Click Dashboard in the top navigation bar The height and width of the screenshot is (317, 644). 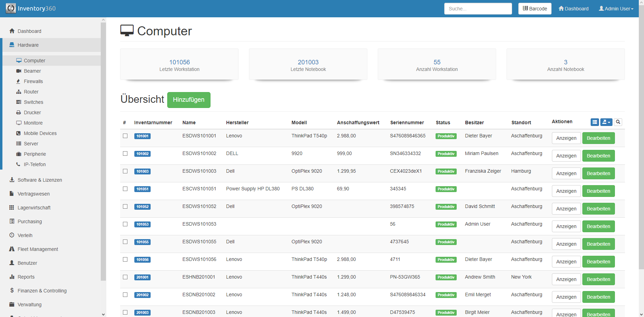pyautogui.click(x=573, y=9)
